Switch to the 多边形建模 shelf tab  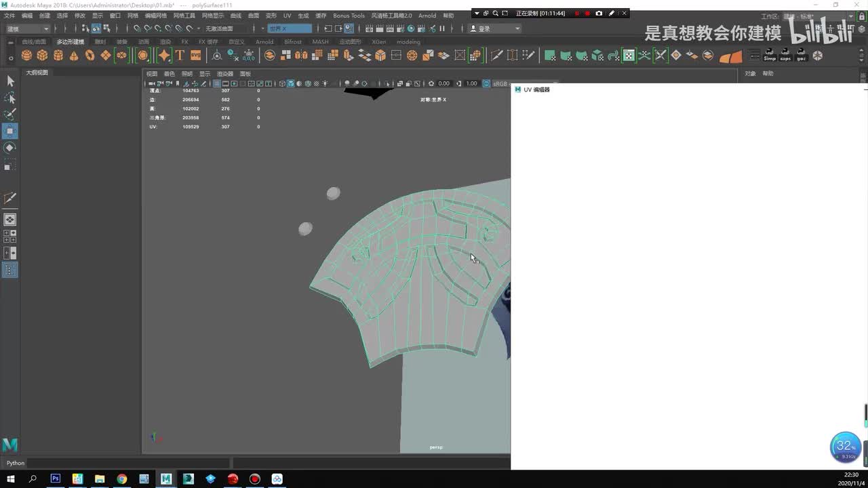click(71, 42)
